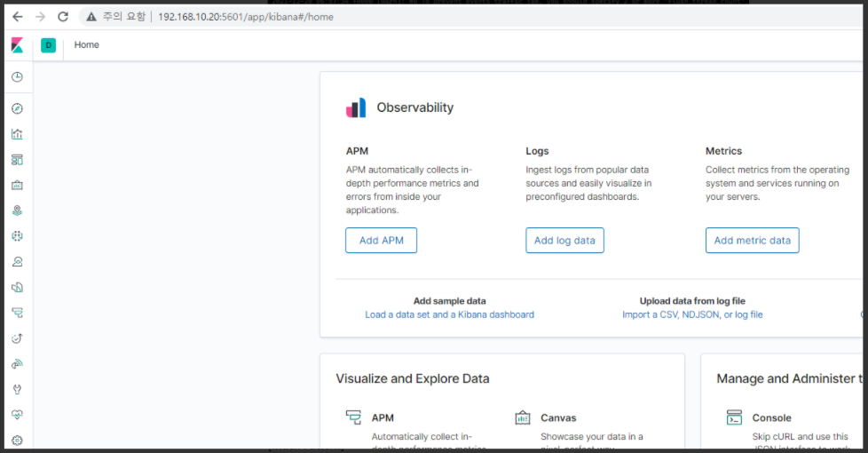Go back in browser history
This screenshot has height=453, width=868.
[18, 17]
